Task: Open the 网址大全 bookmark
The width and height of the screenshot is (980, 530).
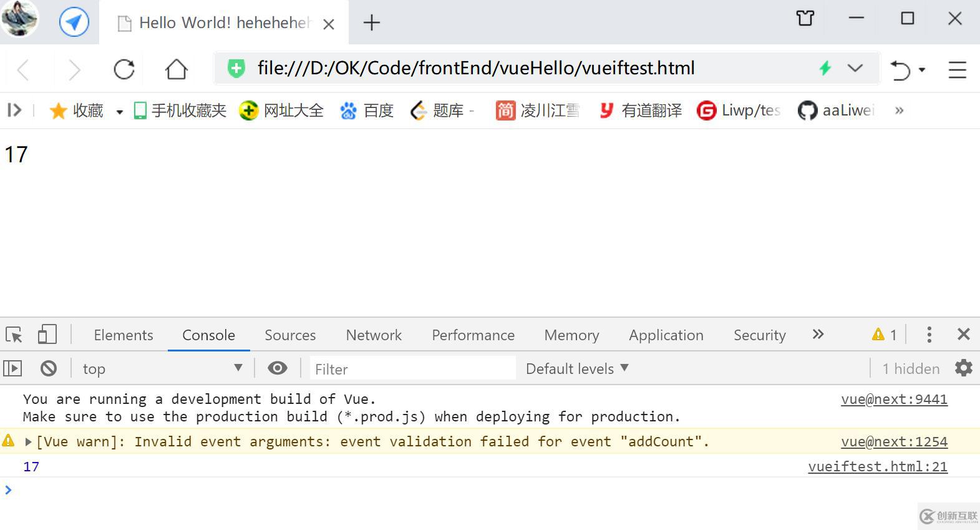Action: pyautogui.click(x=281, y=110)
